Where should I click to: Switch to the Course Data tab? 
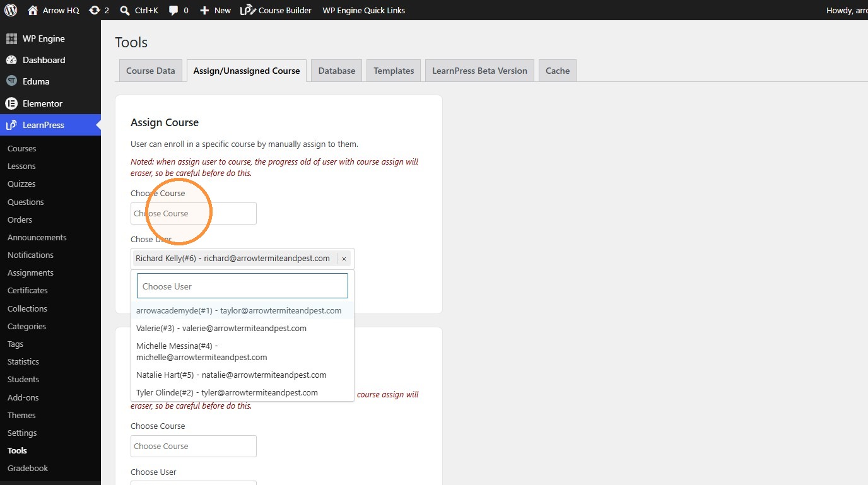(151, 71)
